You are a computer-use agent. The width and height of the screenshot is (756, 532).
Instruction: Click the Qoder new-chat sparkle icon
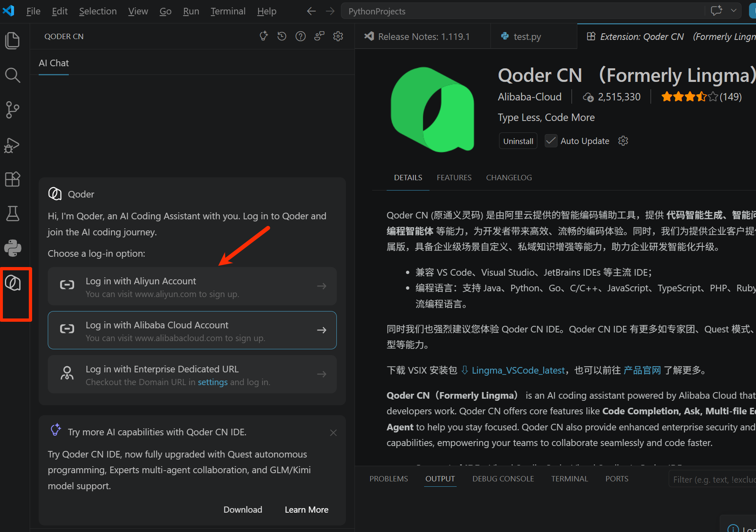pos(264,36)
